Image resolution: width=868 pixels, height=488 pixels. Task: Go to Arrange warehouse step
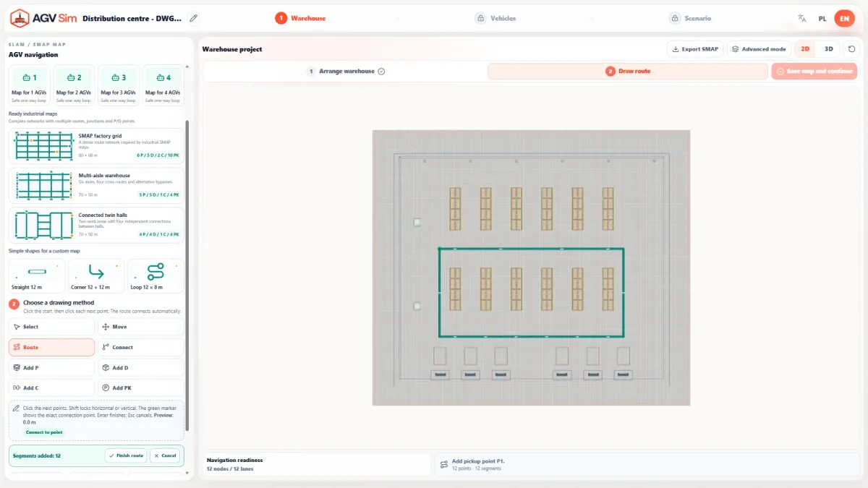tap(346, 72)
